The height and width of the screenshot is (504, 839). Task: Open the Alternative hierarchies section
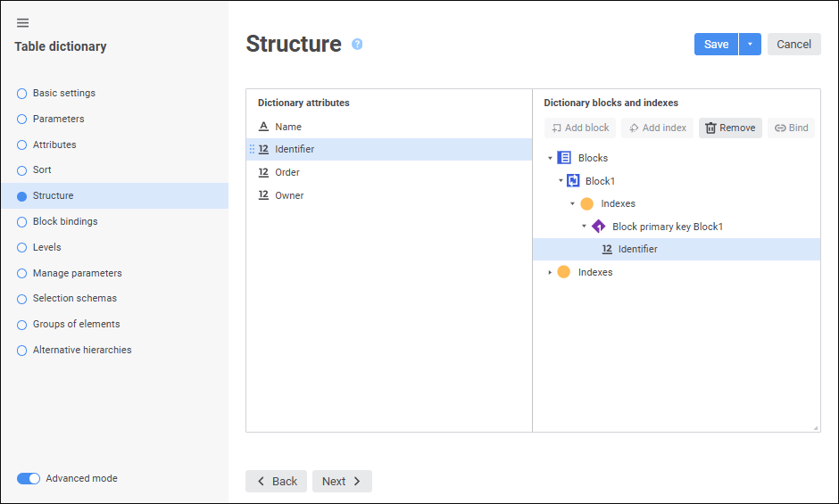coord(82,351)
